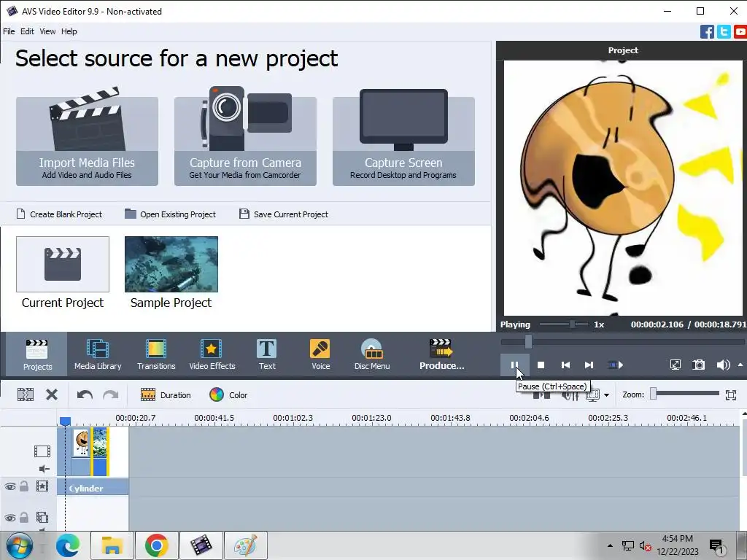747x560 pixels.
Task: Open the Voice recording tab
Action: [320, 355]
